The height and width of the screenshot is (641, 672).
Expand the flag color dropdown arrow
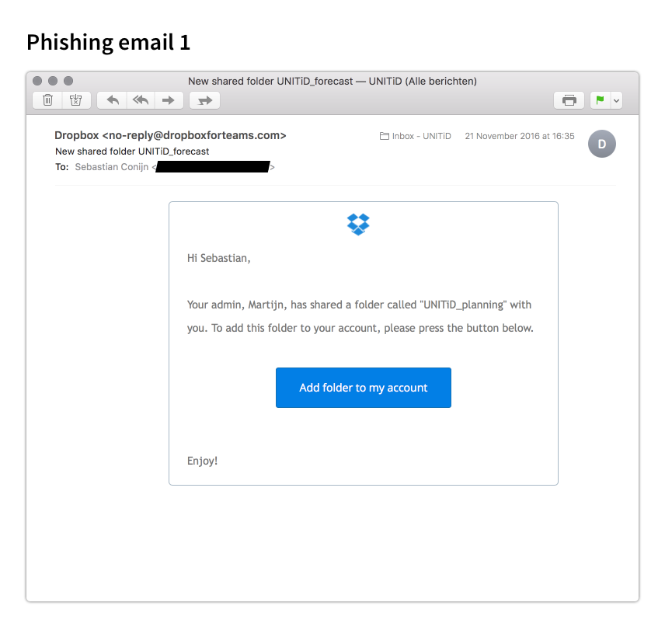point(616,101)
